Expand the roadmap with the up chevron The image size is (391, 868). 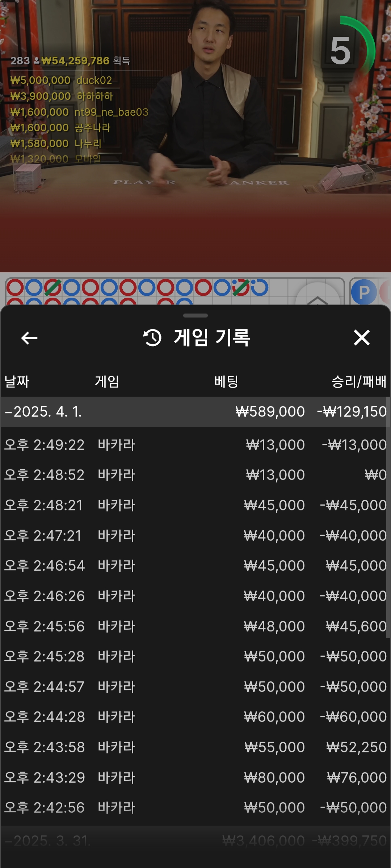click(x=318, y=299)
